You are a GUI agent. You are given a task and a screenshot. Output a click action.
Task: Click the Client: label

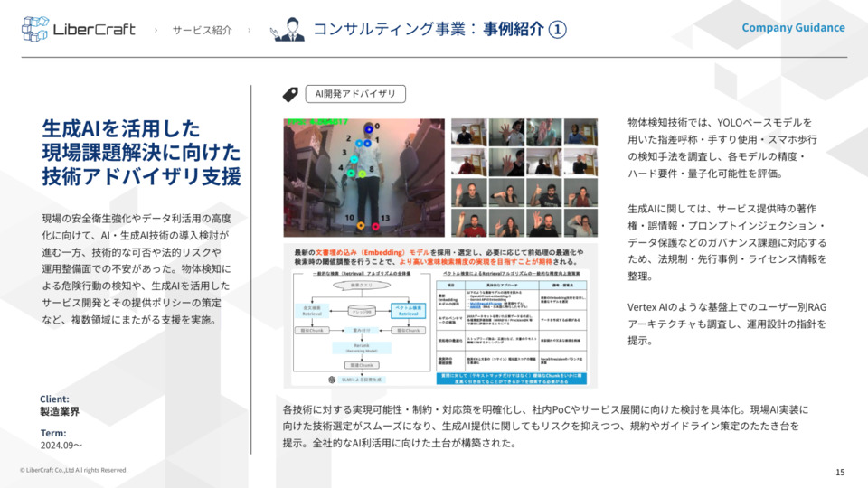(54, 399)
